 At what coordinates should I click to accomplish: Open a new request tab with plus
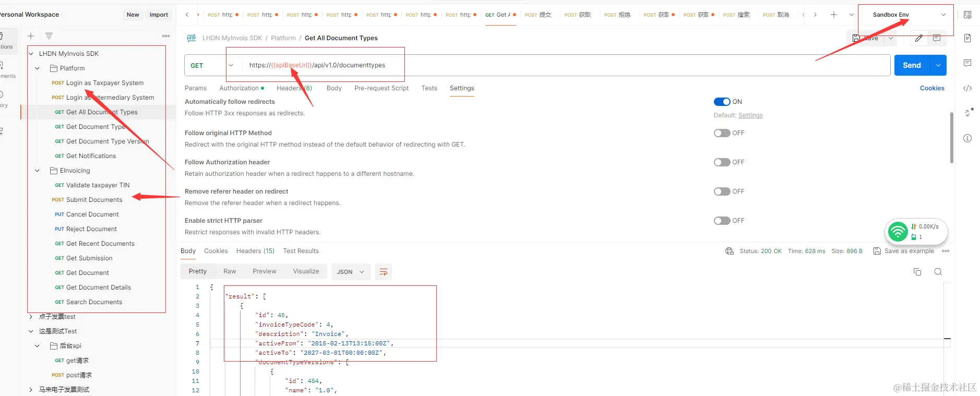(834, 15)
